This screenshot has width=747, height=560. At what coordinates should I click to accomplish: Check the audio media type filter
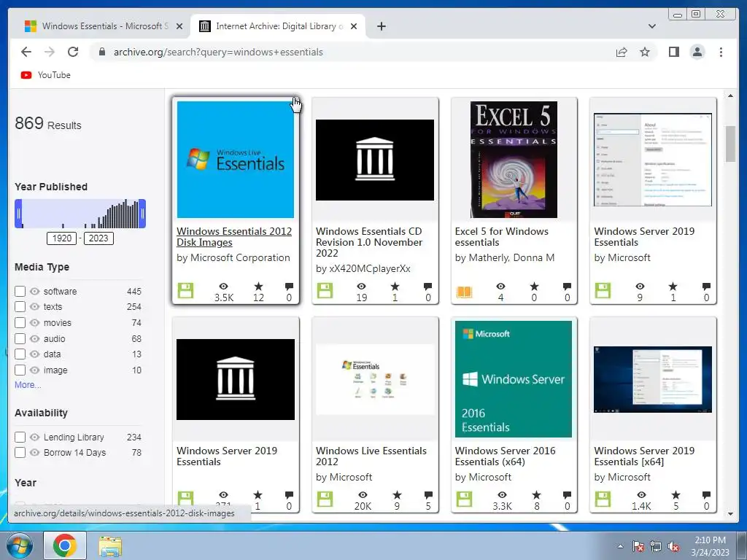20,338
